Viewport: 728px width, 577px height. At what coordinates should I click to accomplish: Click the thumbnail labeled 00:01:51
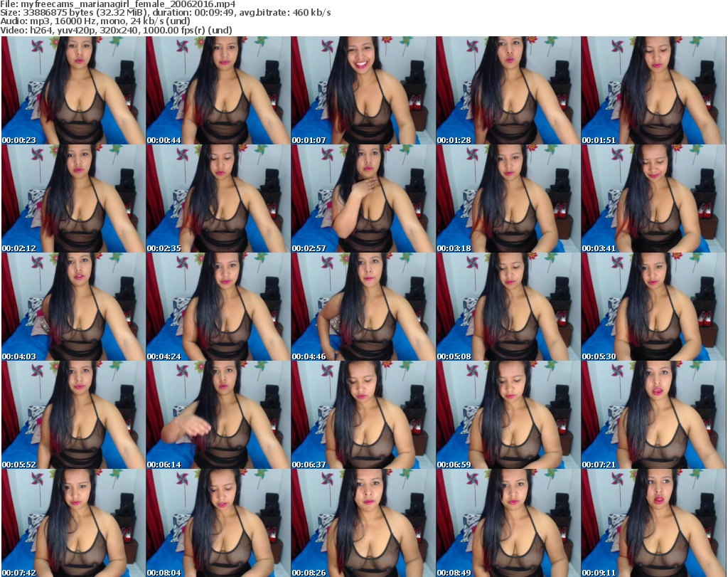point(653,90)
